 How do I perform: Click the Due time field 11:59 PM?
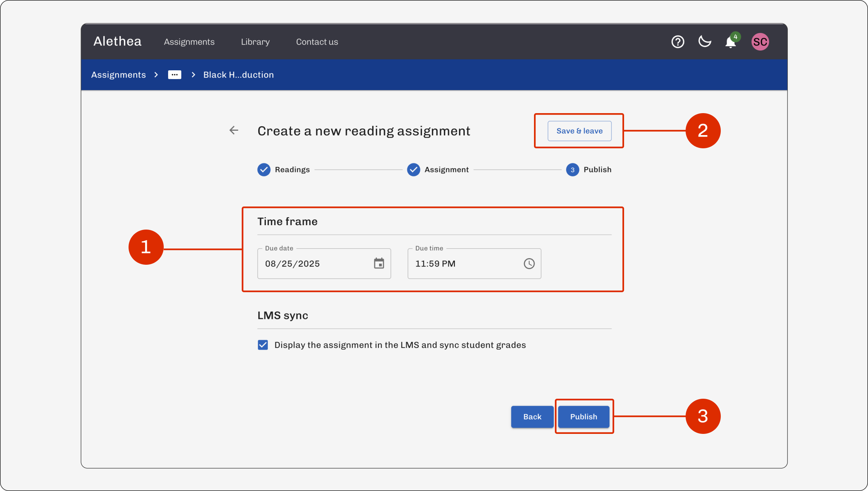474,264
